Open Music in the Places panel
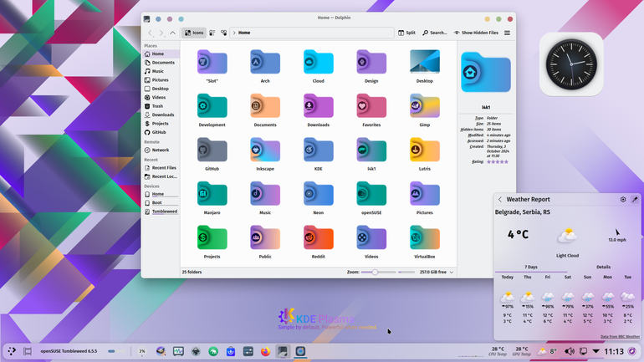 (x=161, y=71)
